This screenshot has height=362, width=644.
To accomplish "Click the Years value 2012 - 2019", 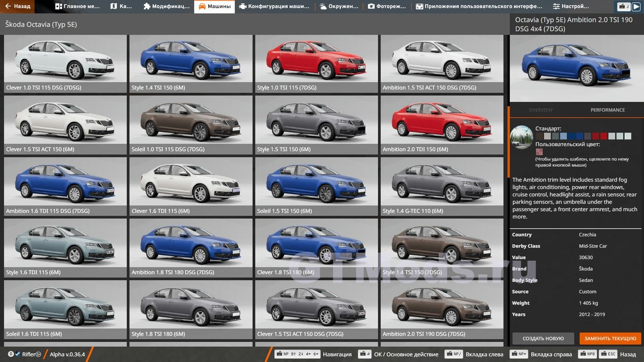I will click(592, 314).
